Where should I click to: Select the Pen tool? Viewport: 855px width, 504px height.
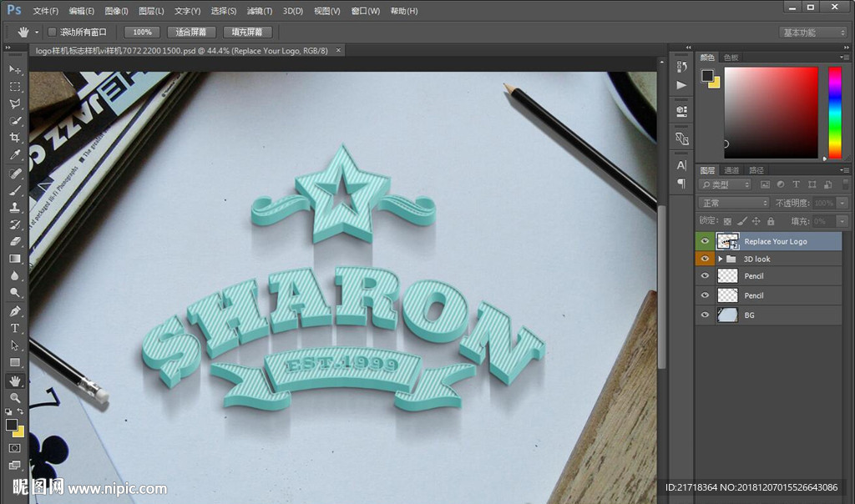click(x=15, y=310)
